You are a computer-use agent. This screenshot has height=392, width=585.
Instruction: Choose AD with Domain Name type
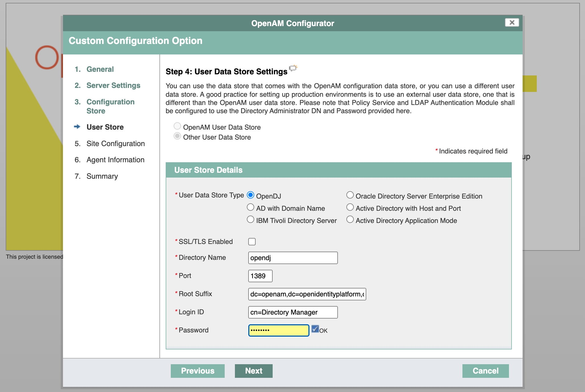coord(251,207)
